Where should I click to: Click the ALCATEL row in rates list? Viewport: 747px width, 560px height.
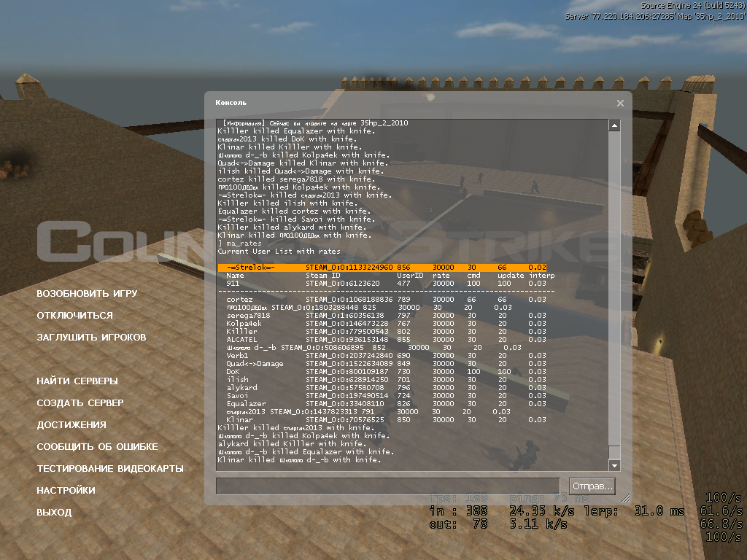pyautogui.click(x=387, y=340)
